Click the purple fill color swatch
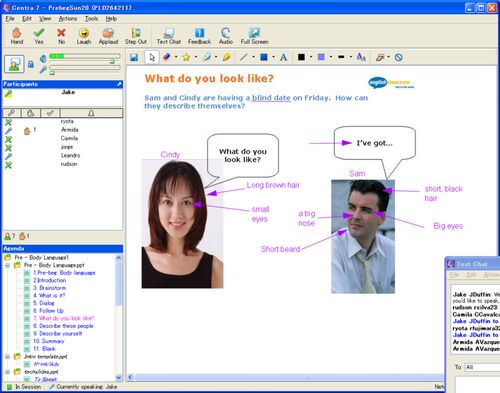 (x=321, y=57)
